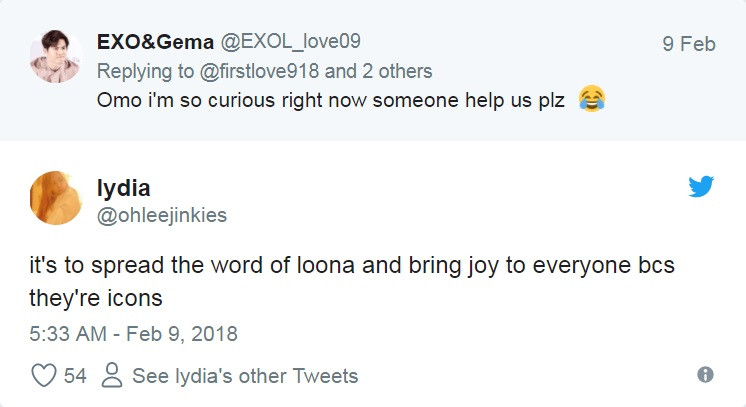Click See lydia's other Tweets

click(x=245, y=376)
